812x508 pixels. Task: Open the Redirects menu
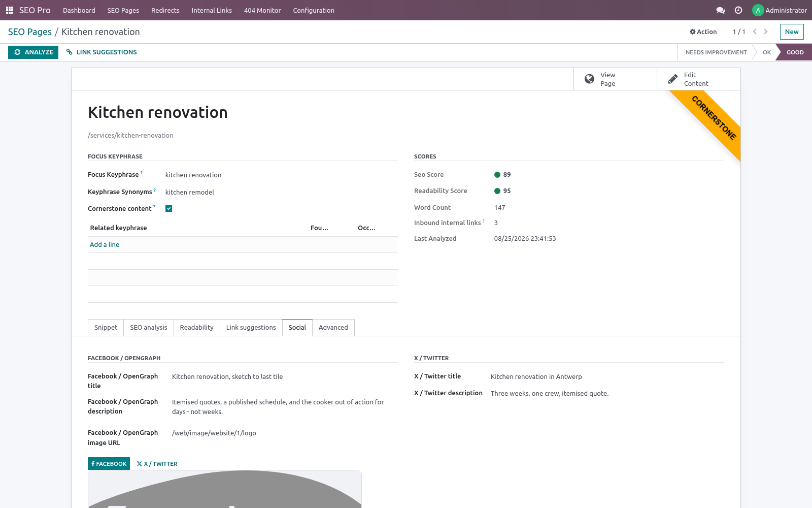[165, 10]
